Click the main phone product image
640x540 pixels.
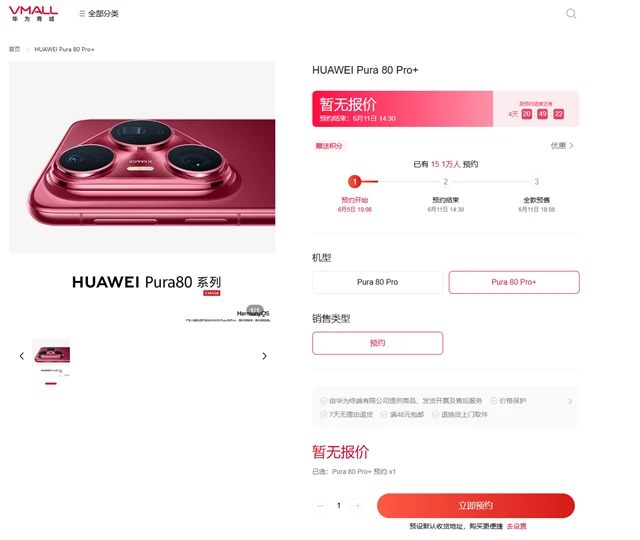point(142,157)
